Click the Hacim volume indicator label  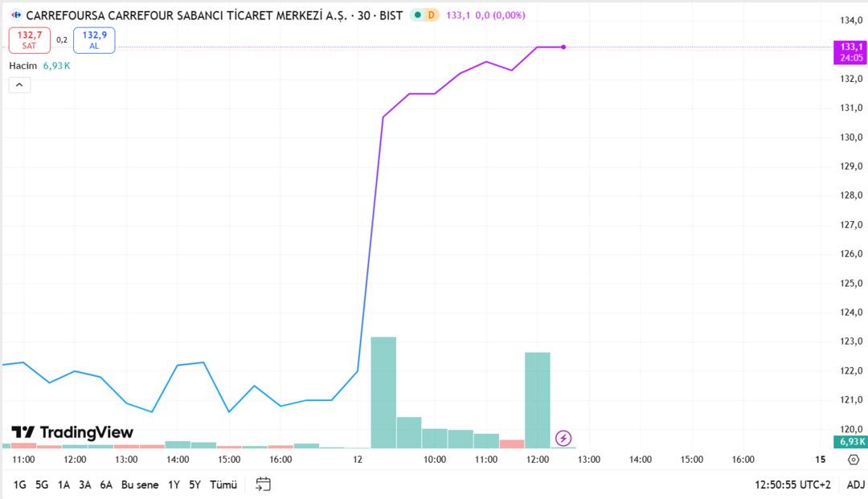click(23, 65)
